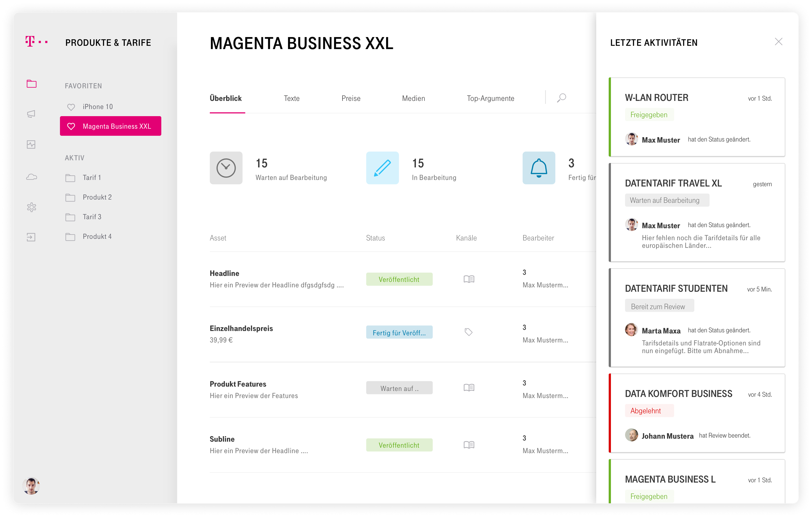Open the analytics chart icon
This screenshot has width=812, height=518.
click(31, 145)
